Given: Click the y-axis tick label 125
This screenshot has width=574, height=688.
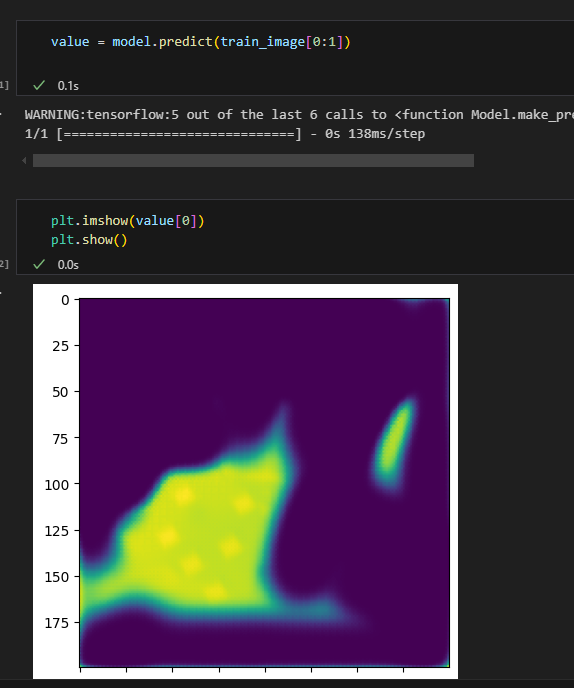Looking at the screenshot, I should point(57,531).
